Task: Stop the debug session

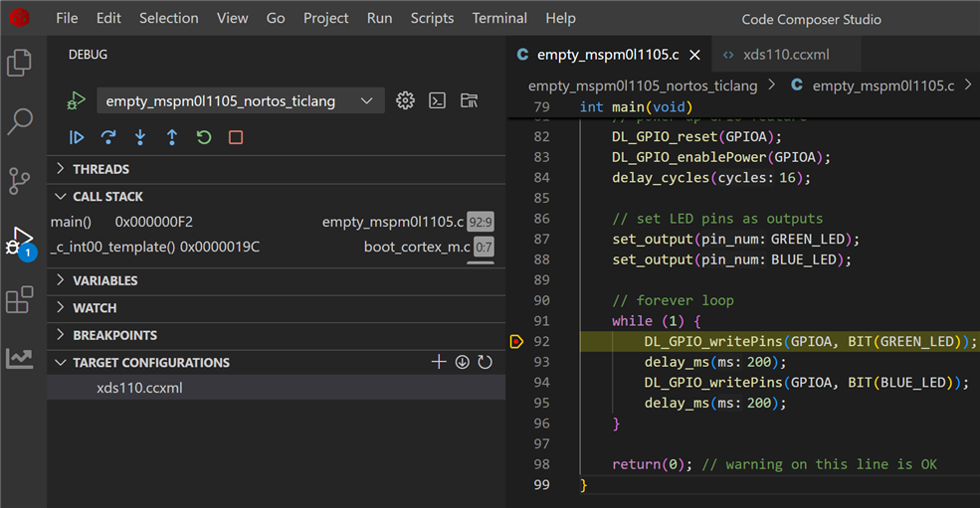Action: pos(236,137)
